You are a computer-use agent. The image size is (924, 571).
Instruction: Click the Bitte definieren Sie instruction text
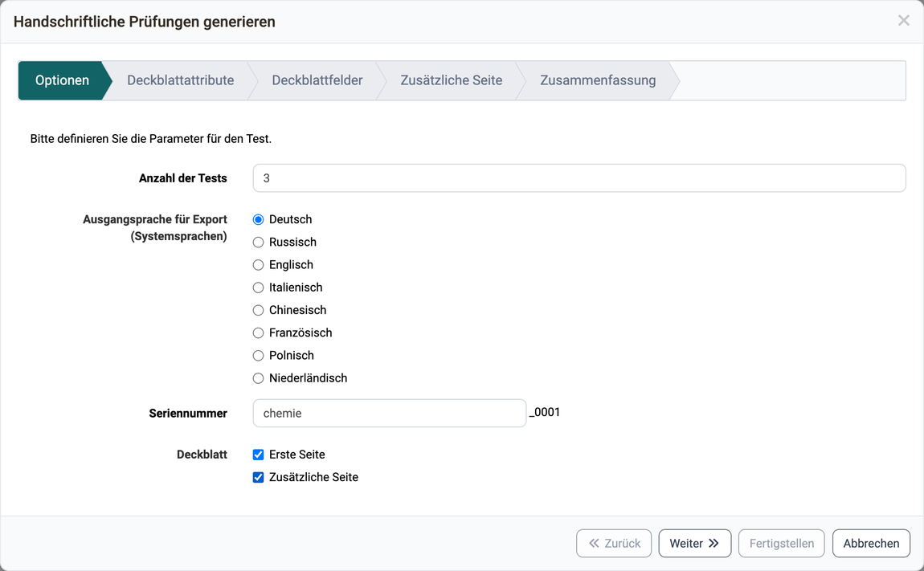(x=151, y=139)
